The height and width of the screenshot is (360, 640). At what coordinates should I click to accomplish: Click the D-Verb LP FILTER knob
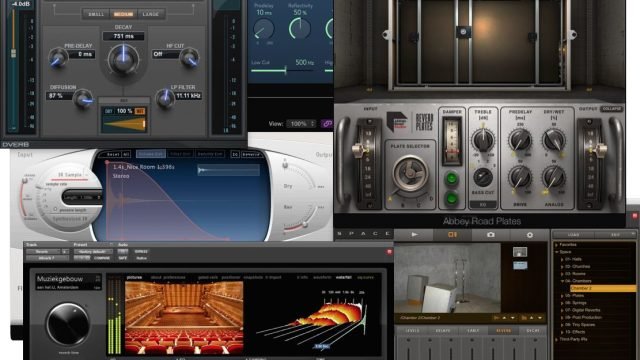tap(165, 99)
